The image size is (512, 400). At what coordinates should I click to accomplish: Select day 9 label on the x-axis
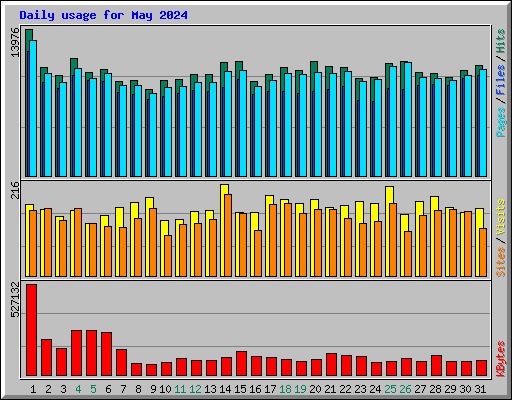[153, 389]
